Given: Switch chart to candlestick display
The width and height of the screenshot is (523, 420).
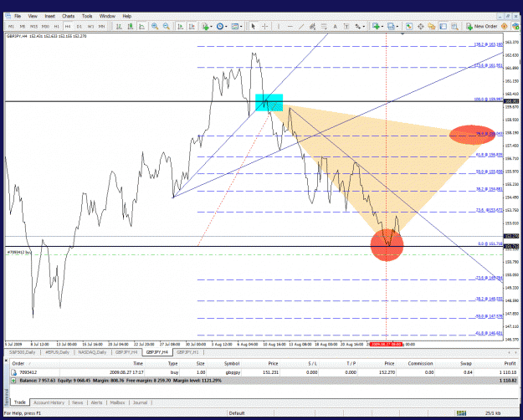Looking at the screenshot, I should click(x=131, y=26).
